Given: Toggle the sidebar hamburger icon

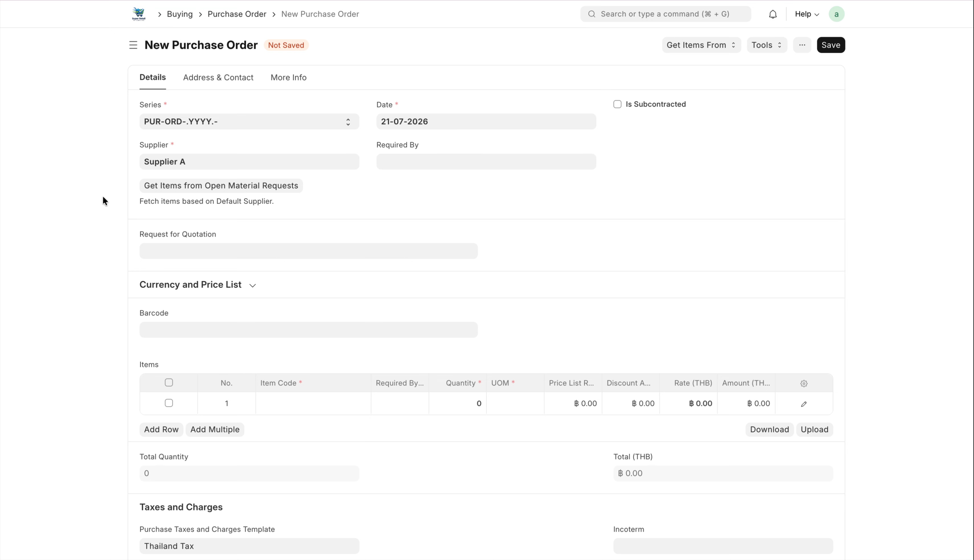Looking at the screenshot, I should (133, 45).
